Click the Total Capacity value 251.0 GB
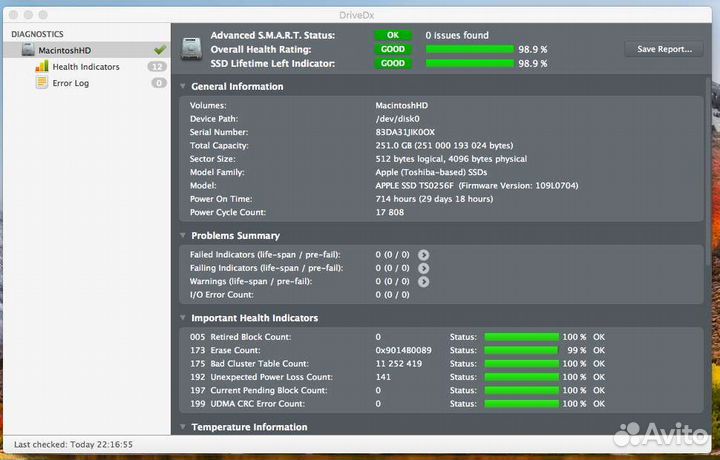Viewport: 720px width, 460px height. click(444, 146)
